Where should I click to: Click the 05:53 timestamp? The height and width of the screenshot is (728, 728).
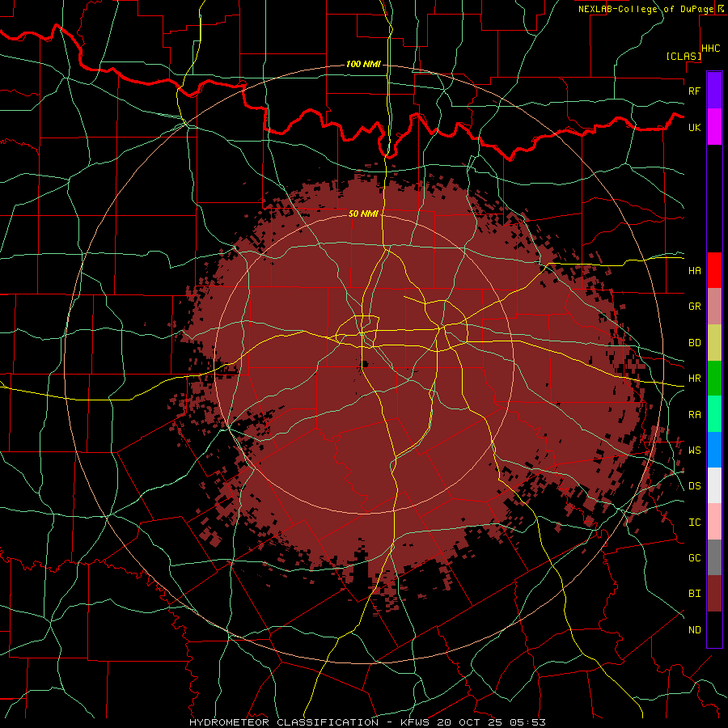point(527,722)
